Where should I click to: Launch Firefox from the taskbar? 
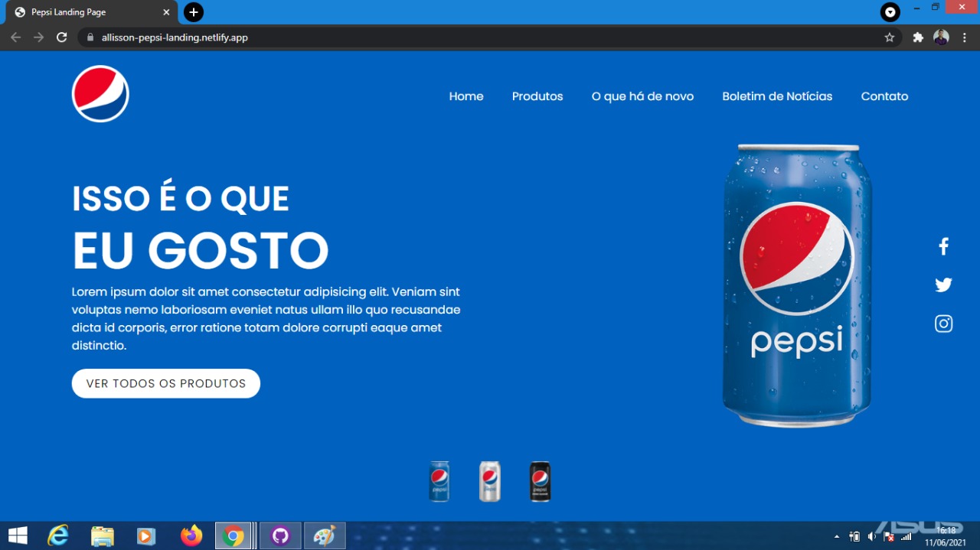(191, 535)
